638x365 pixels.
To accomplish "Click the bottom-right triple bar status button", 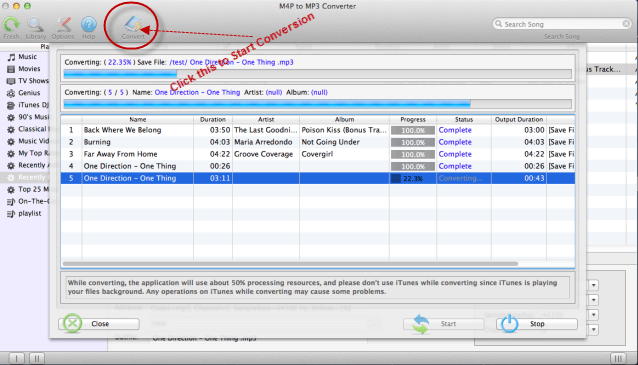I will click(618, 358).
